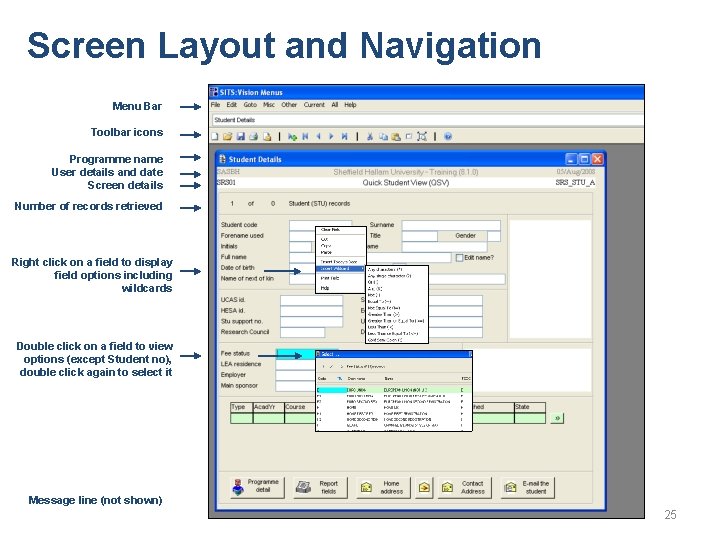Open the Misc menu
This screenshot has width=720, height=540.
click(x=269, y=105)
